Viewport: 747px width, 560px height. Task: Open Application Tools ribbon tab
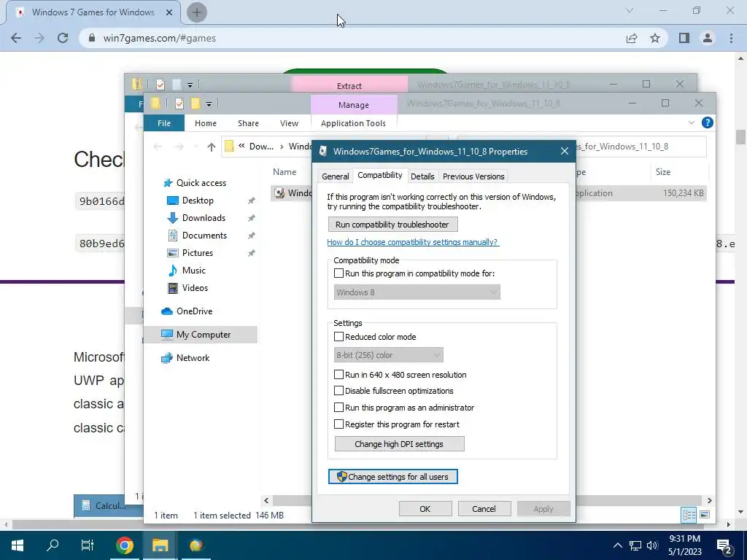[353, 122]
